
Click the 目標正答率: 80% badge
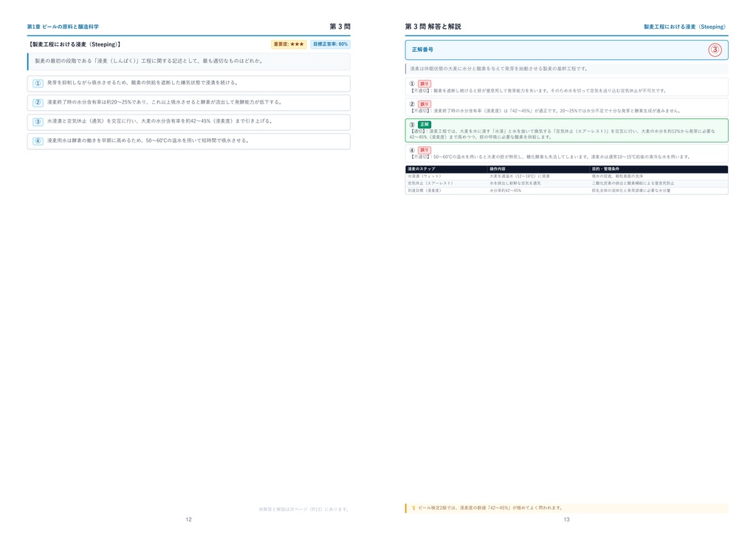330,44
